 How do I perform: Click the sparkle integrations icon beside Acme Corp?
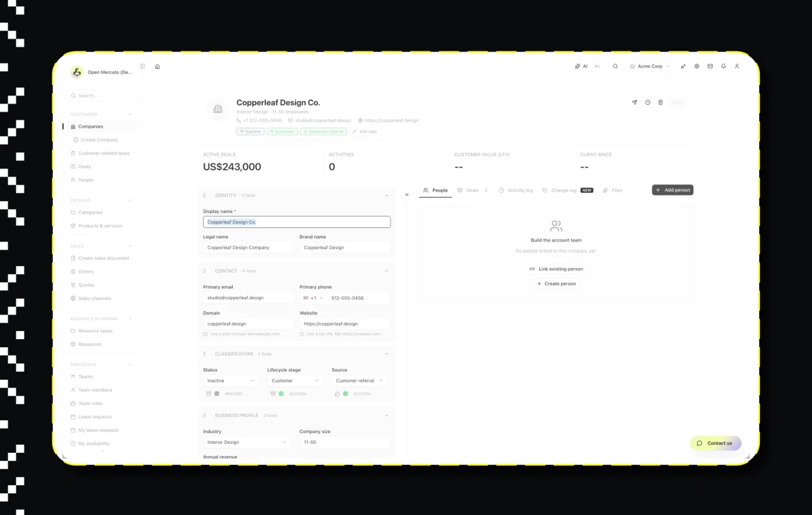tap(683, 66)
